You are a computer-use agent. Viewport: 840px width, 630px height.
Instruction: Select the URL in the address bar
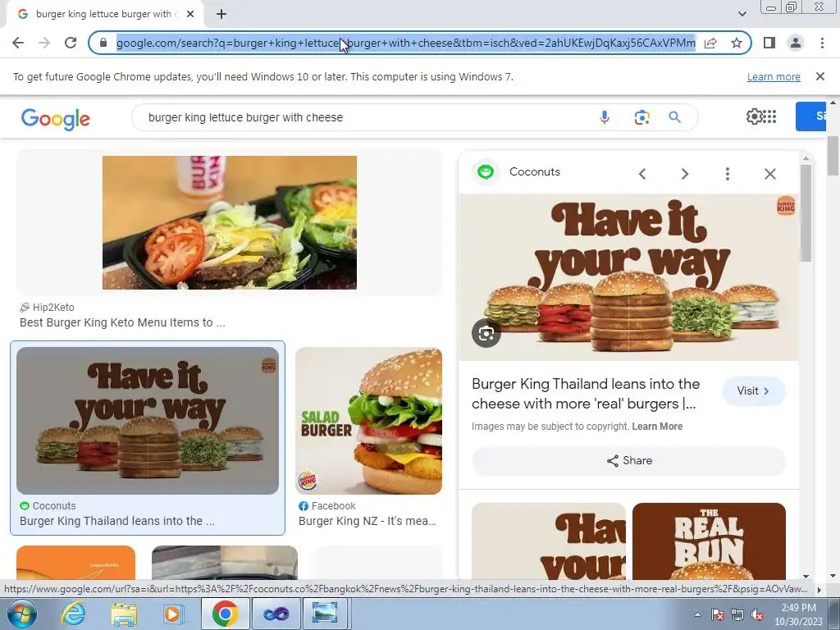(x=405, y=43)
